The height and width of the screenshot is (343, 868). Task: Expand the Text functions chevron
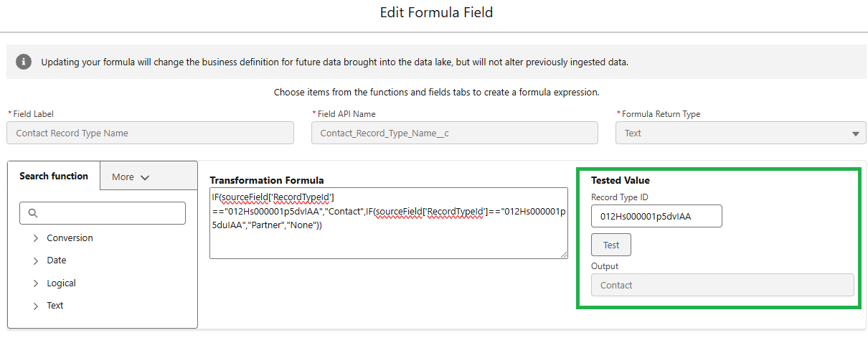36,306
